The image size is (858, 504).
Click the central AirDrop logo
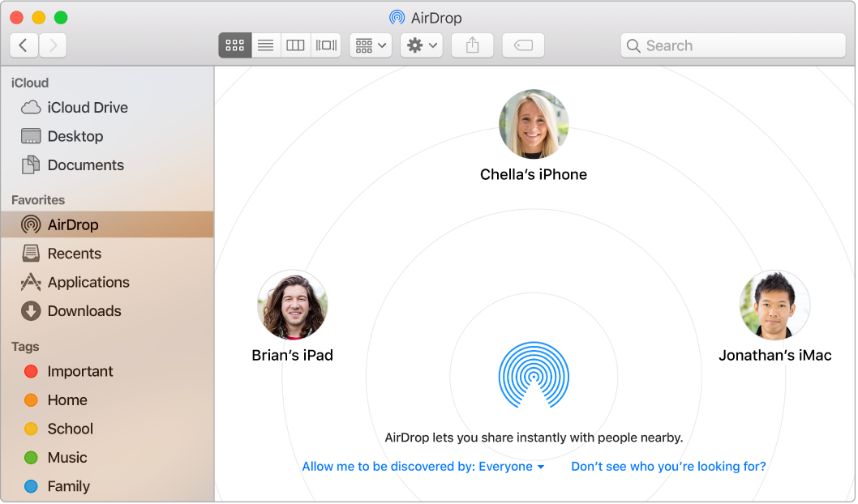tap(534, 375)
